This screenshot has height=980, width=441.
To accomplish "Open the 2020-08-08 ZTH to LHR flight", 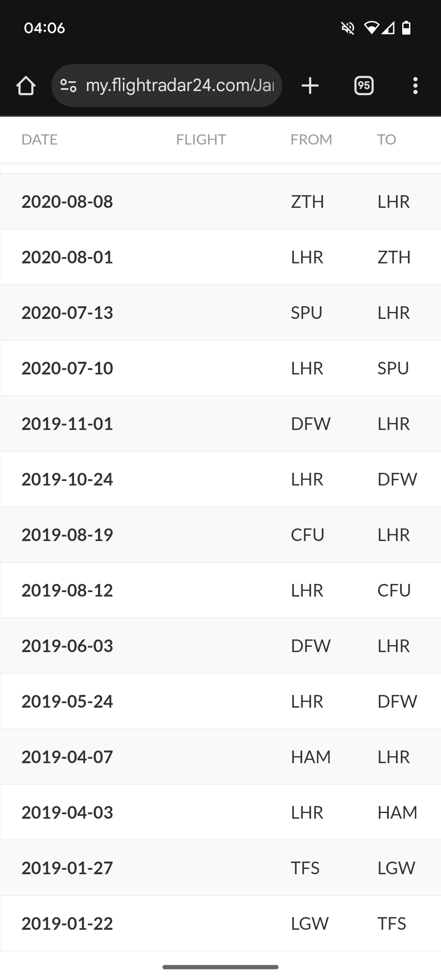I will click(220, 202).
